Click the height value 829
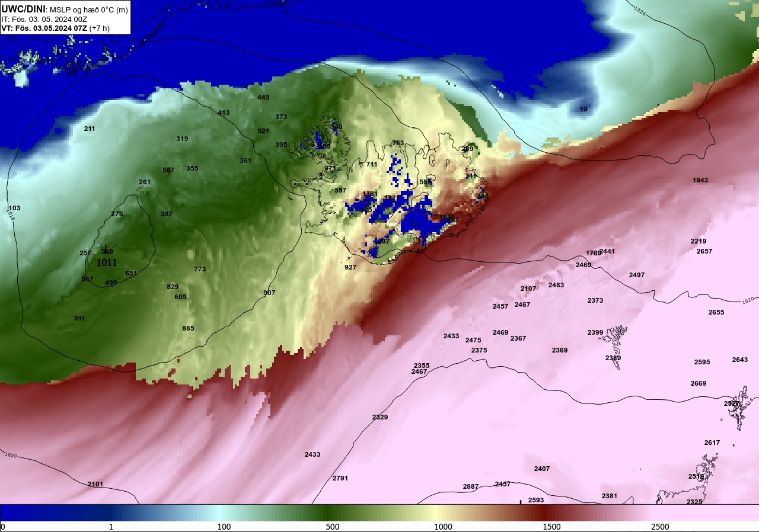The image size is (759, 532). [x=173, y=287]
